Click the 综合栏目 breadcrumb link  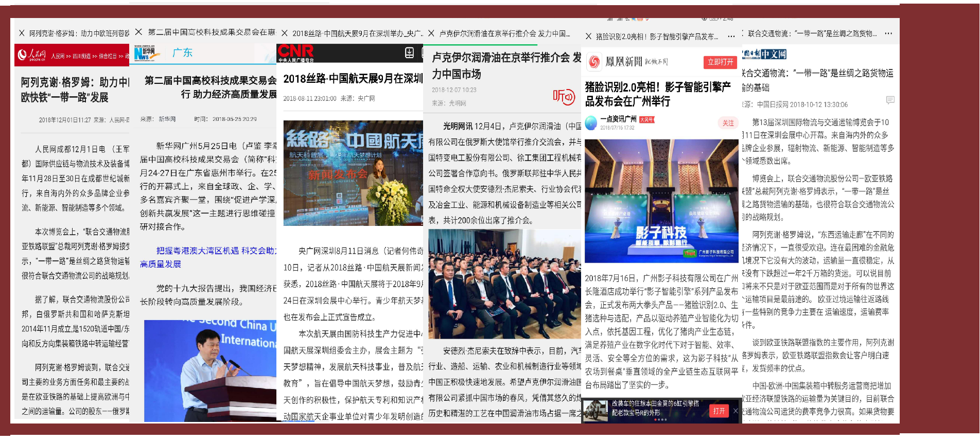coord(108,56)
